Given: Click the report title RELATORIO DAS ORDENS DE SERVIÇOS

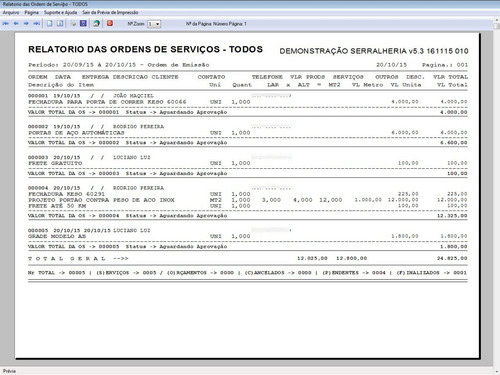Looking at the screenshot, I should (x=145, y=49).
